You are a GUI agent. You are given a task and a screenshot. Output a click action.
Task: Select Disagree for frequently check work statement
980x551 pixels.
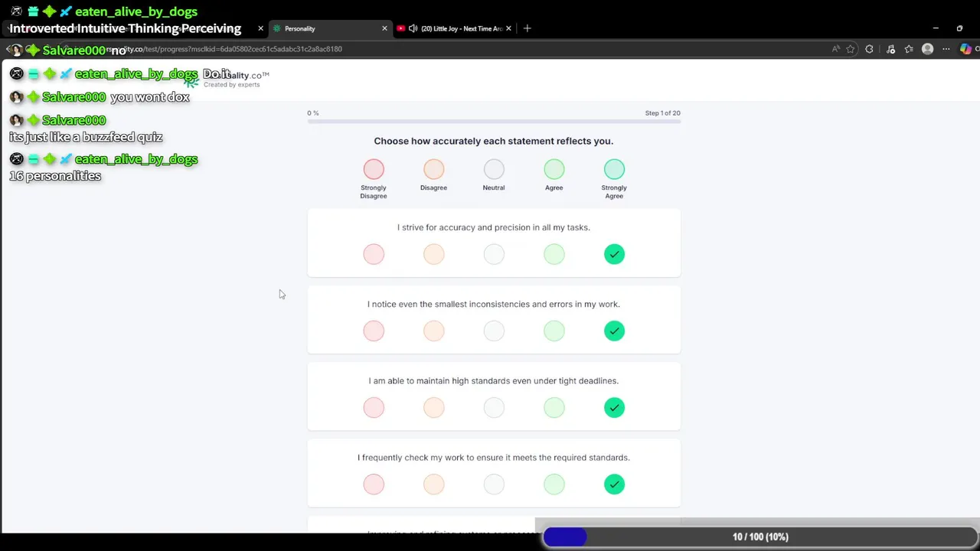pyautogui.click(x=433, y=484)
